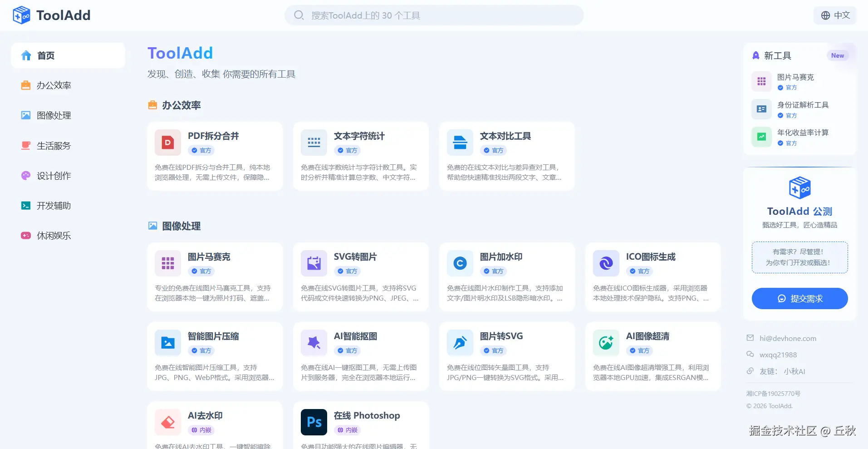Image resolution: width=868 pixels, height=449 pixels.
Task: Open 身份证解析工具 from the 新工具 list
Action: pyautogui.click(x=803, y=105)
